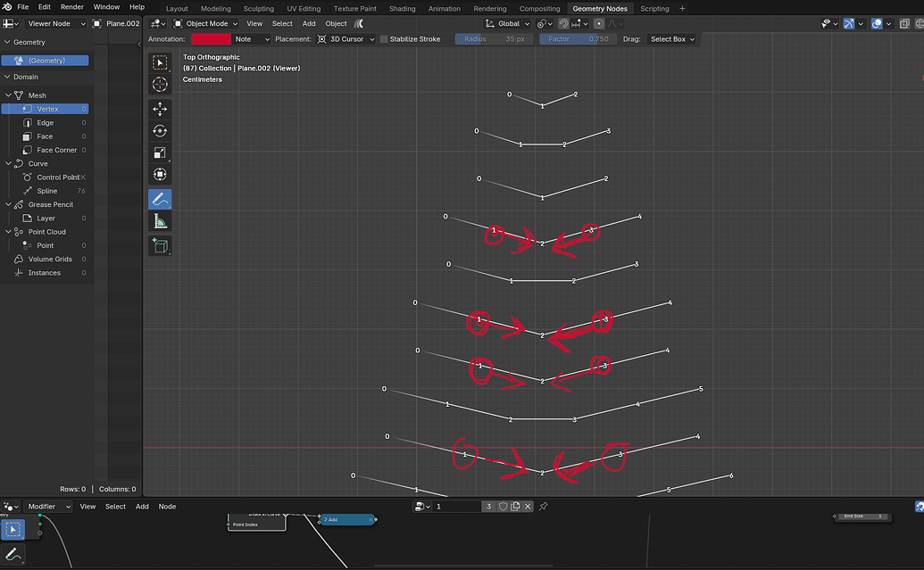Open object visibility and selectability options

pyautogui.click(x=829, y=23)
